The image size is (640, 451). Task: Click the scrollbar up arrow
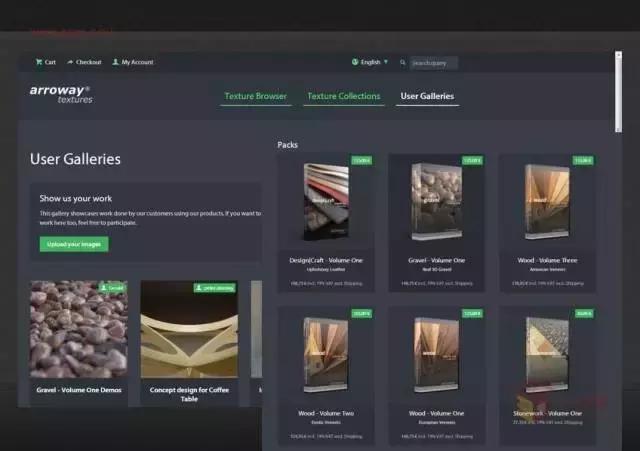point(619,54)
